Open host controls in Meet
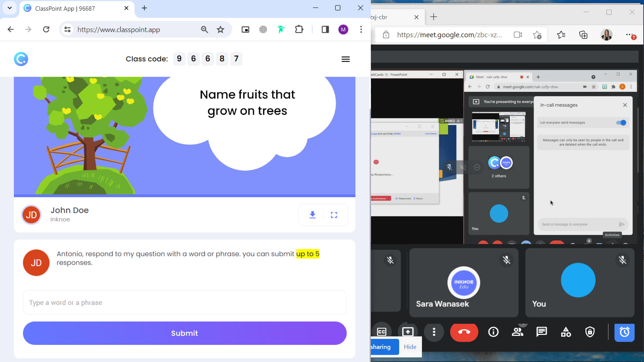This screenshot has width=644, height=362. tap(590, 332)
